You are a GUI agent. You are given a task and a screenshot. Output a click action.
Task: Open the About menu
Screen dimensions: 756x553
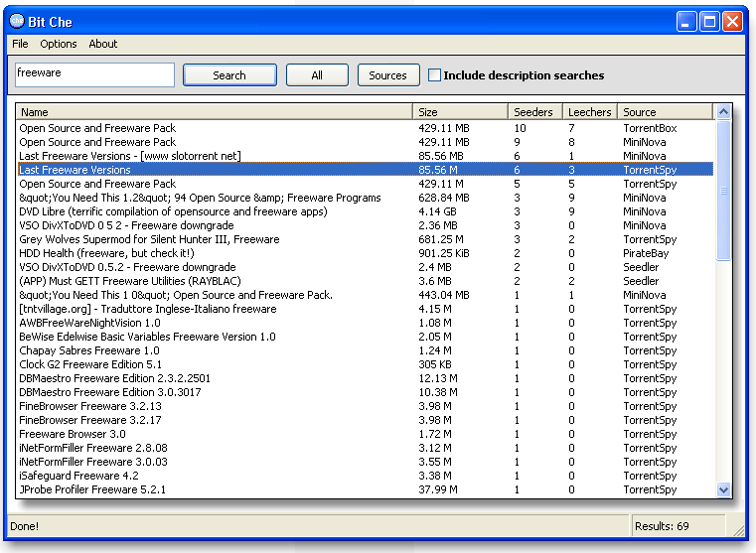[102, 44]
